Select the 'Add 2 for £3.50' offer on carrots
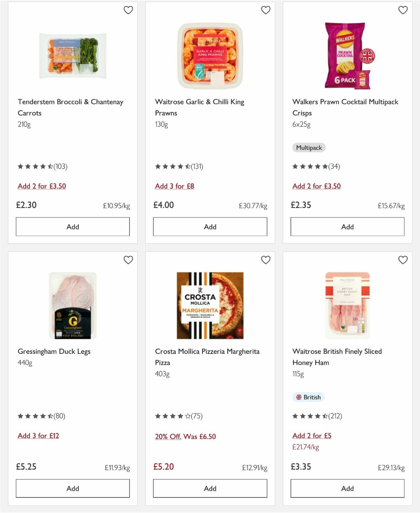 tap(42, 186)
